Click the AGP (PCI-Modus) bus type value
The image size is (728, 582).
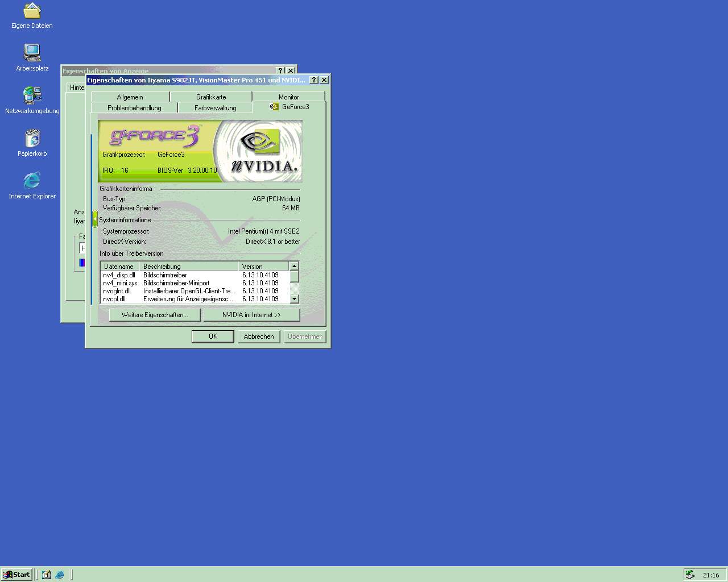coord(276,199)
